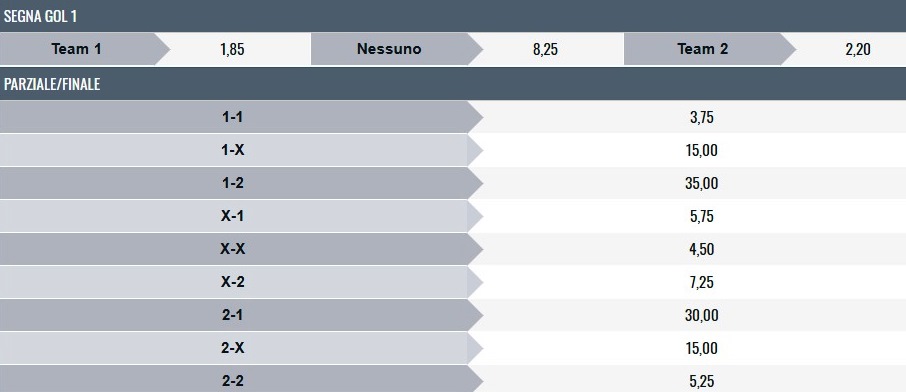Pick 1-1 odds 3,75

701,117
